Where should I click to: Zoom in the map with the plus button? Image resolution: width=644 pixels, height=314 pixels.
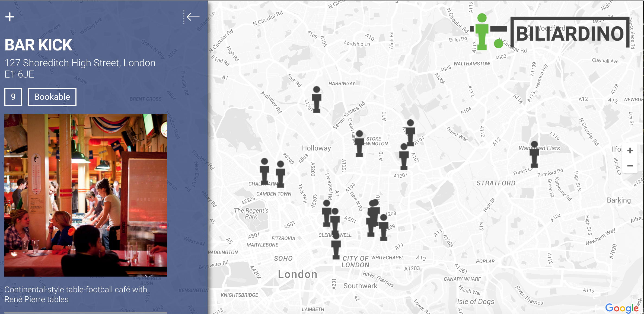(x=630, y=150)
